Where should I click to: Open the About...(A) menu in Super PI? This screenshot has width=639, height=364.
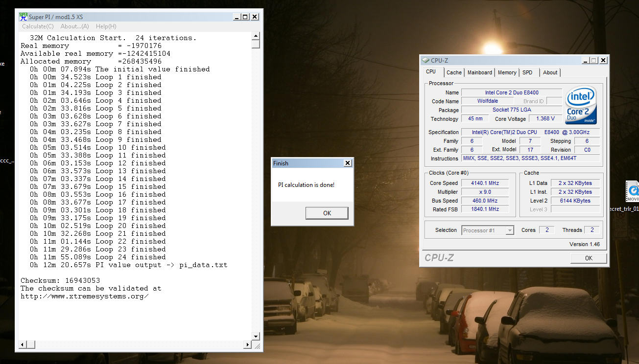pyautogui.click(x=75, y=26)
